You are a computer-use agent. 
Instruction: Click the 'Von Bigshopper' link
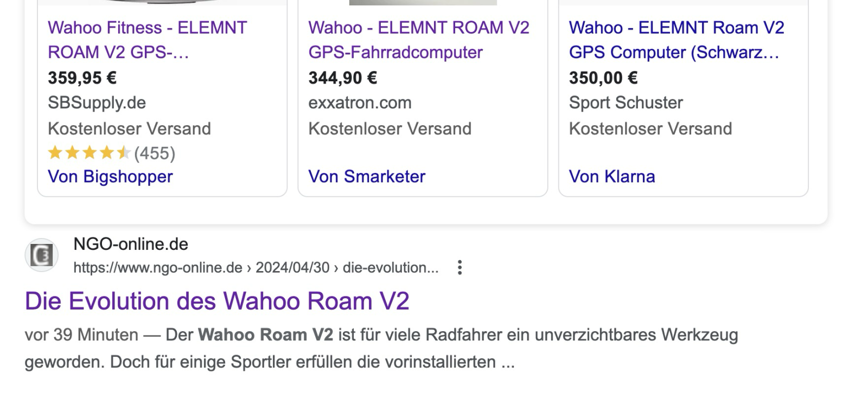pyautogui.click(x=110, y=177)
